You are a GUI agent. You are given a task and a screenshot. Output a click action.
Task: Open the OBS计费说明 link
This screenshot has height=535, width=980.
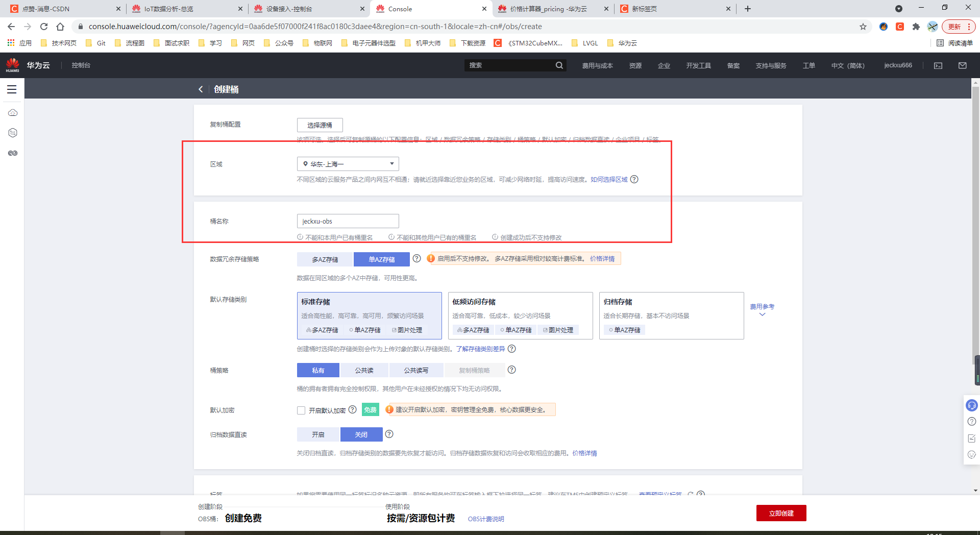(x=486, y=519)
